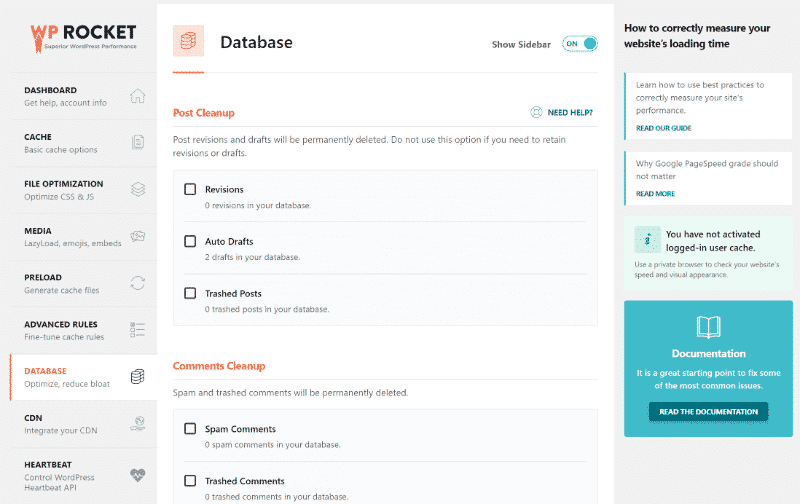Toggle the Show Sidebar switch off
800x504 pixels.
pyautogui.click(x=580, y=44)
